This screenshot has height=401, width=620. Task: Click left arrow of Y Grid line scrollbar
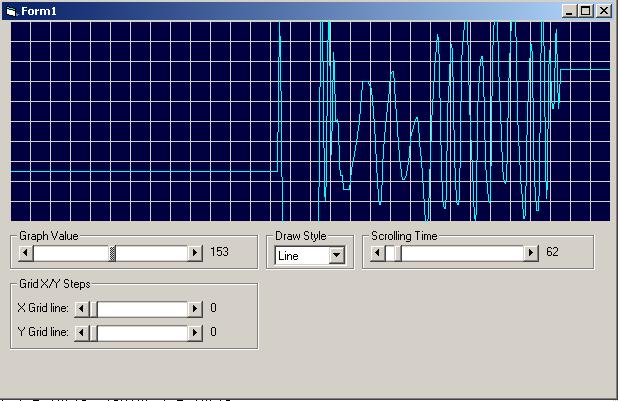pyautogui.click(x=82, y=333)
